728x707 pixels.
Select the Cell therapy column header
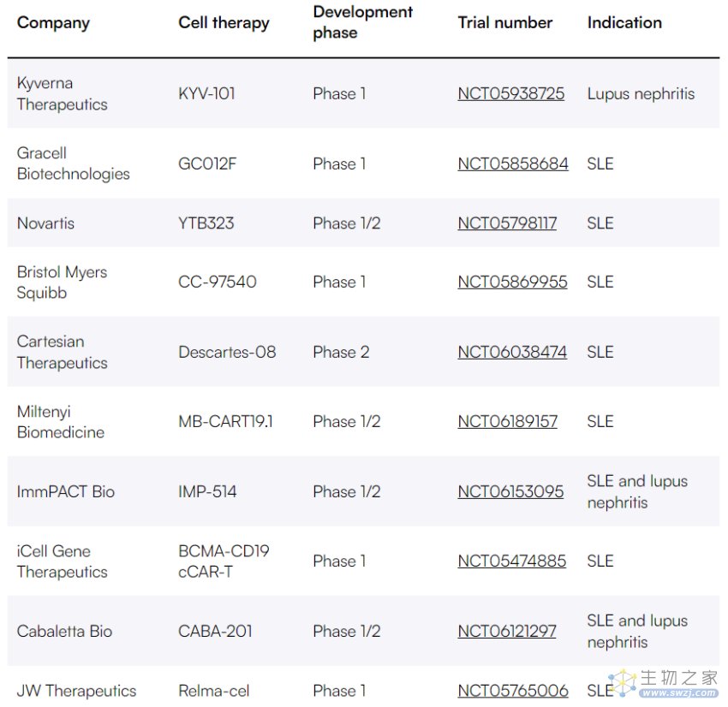[224, 23]
